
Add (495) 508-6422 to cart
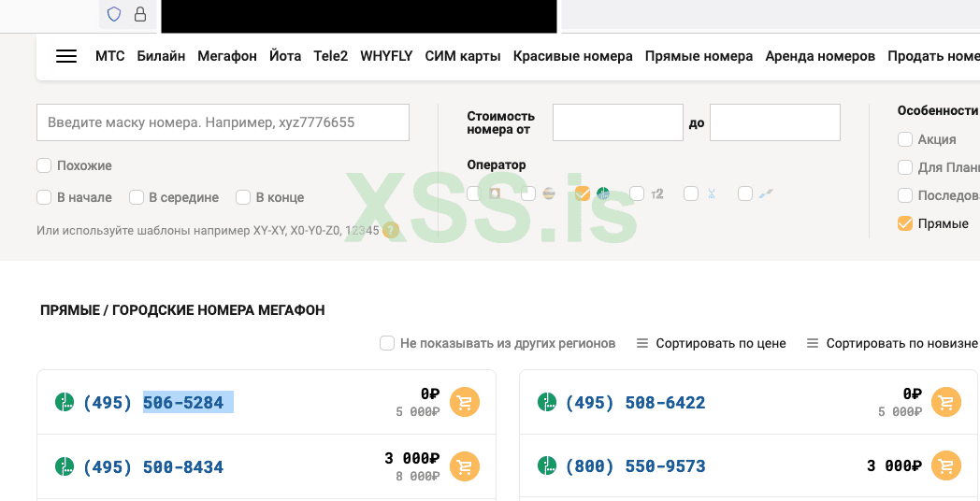[x=946, y=402]
